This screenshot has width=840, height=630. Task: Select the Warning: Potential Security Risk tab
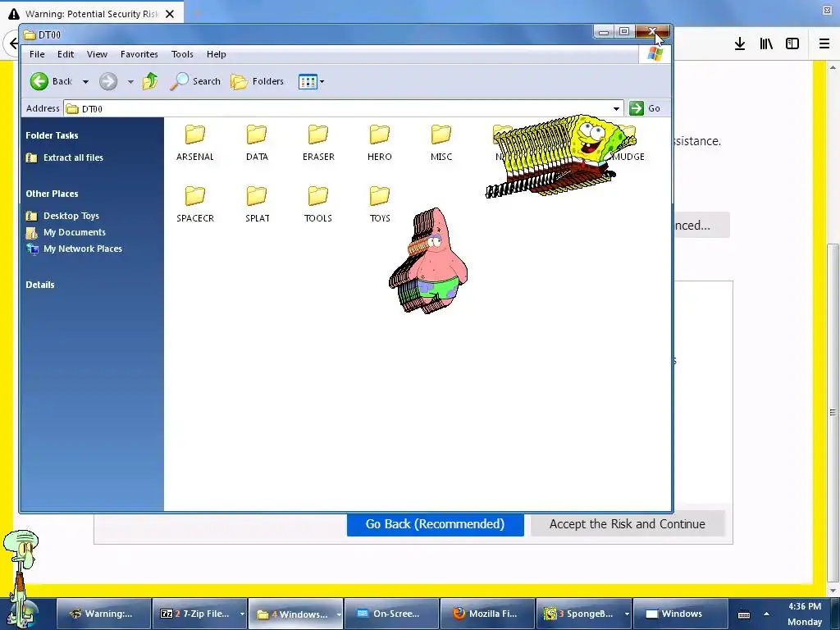[x=91, y=14]
